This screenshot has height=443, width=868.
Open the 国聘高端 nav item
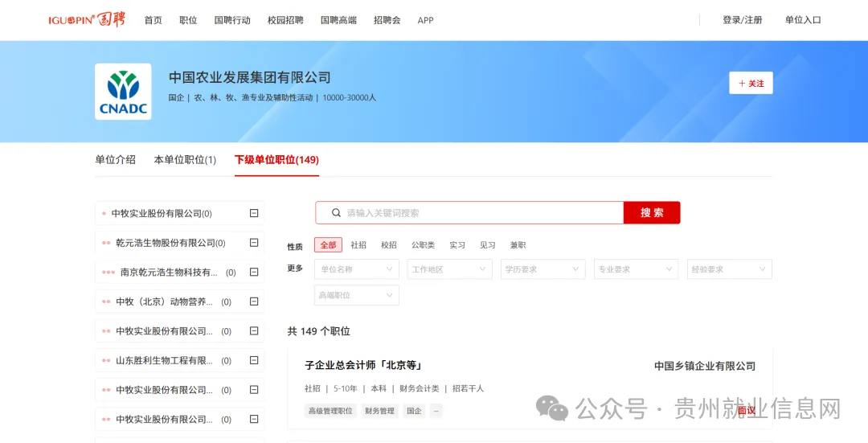click(339, 20)
